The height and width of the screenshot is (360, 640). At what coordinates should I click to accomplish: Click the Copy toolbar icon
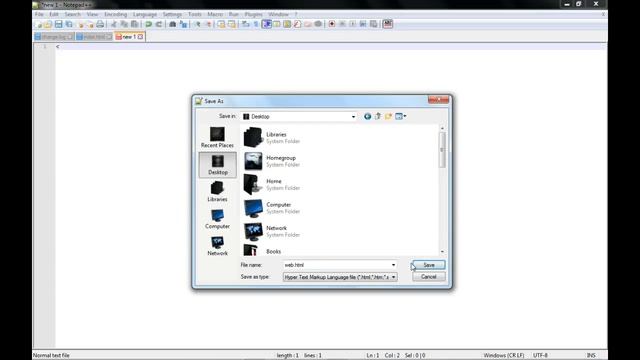pos(124,24)
